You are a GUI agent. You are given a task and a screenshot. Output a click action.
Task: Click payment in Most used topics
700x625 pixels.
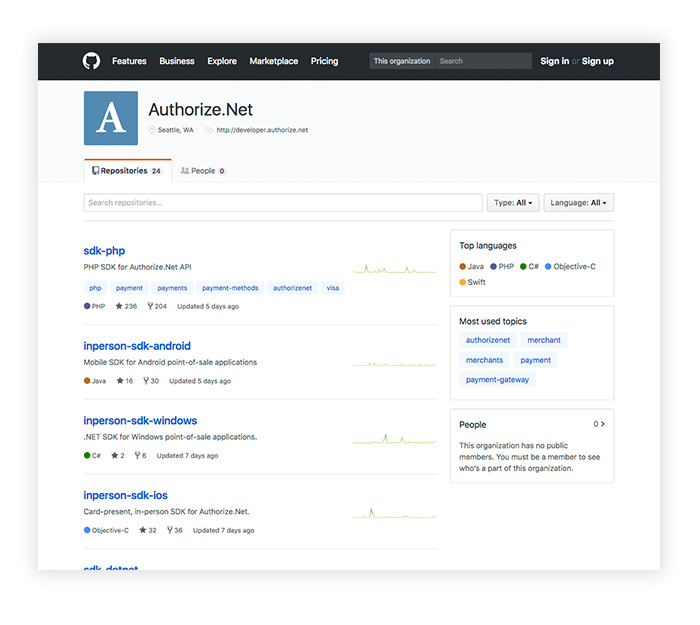pyautogui.click(x=535, y=360)
